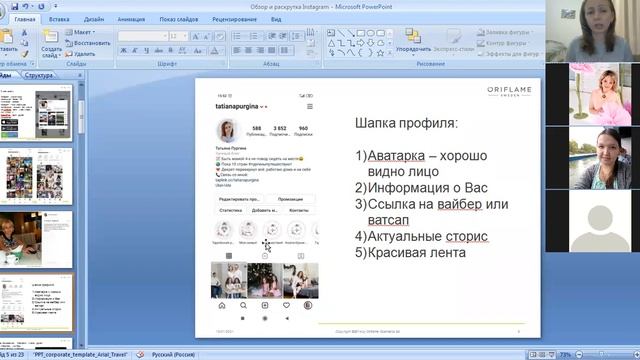Click the Восстановить reset button
The width and height of the screenshot is (640, 360).
tap(88, 43)
